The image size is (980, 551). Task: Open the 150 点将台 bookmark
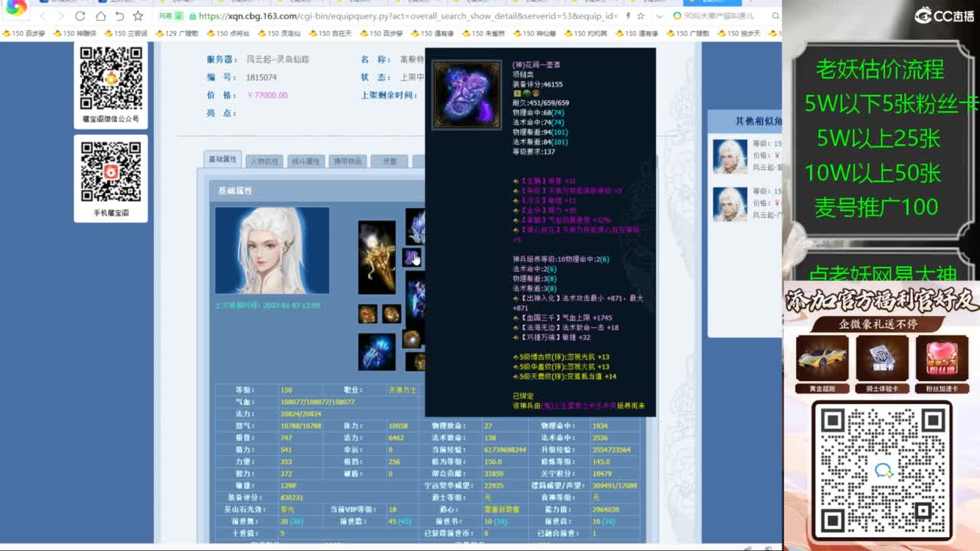pos(228,34)
